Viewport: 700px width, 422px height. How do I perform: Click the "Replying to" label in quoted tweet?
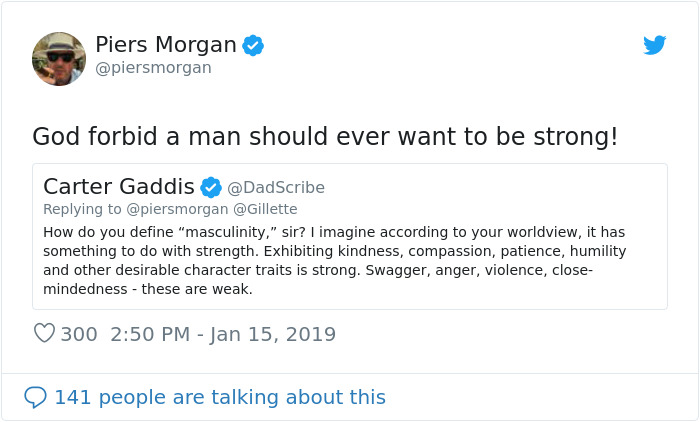click(82, 209)
